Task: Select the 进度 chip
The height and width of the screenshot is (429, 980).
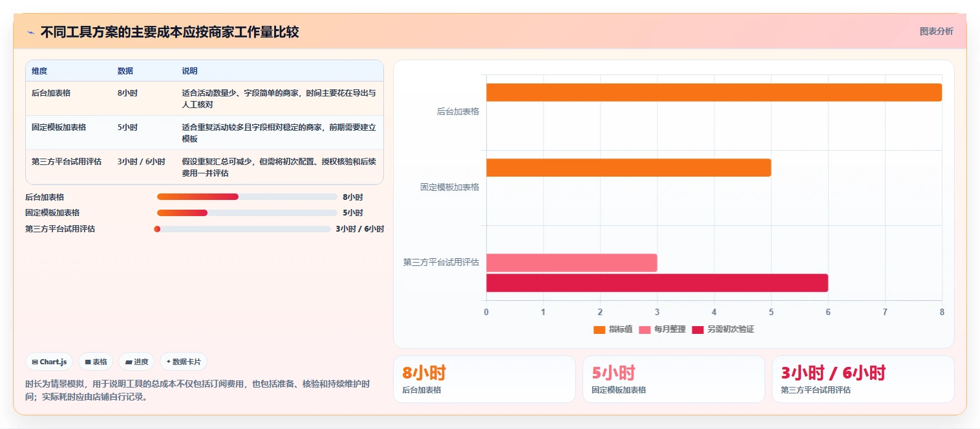Action: click(136, 362)
